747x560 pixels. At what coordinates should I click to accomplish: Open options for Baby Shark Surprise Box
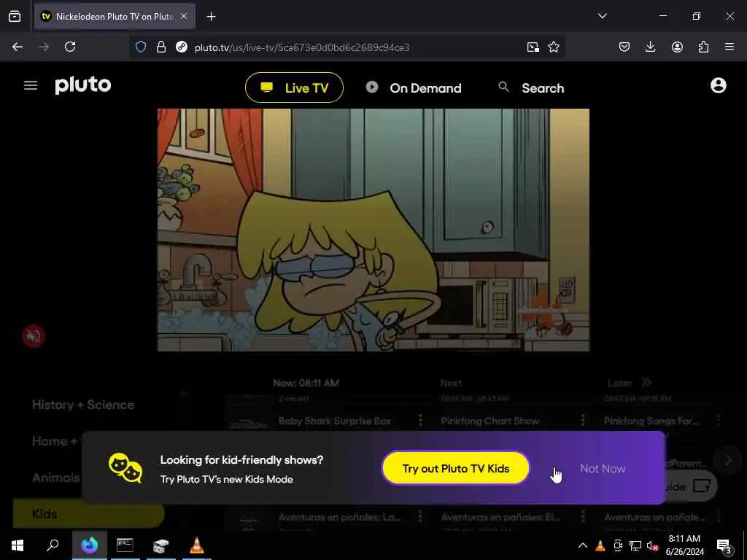point(420,421)
